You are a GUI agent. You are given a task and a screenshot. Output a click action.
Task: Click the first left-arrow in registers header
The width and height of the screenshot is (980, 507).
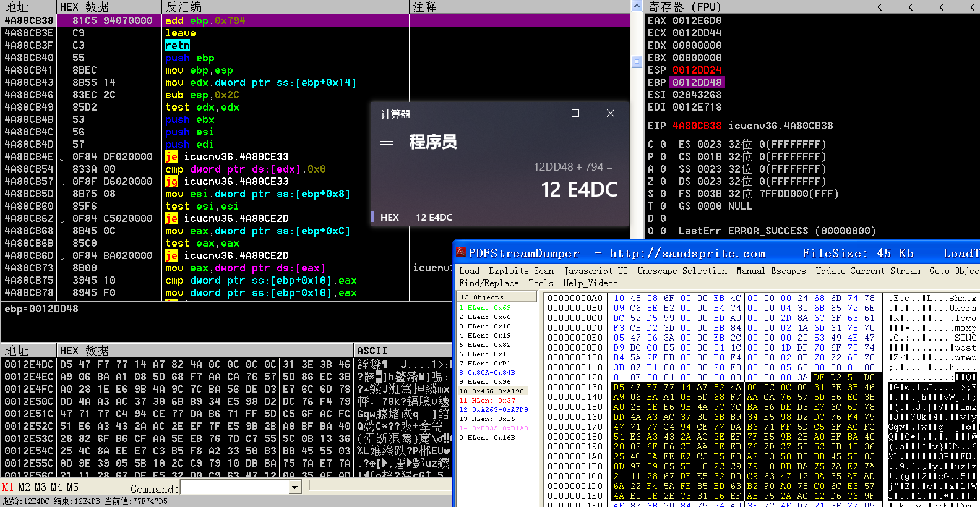[x=880, y=7]
